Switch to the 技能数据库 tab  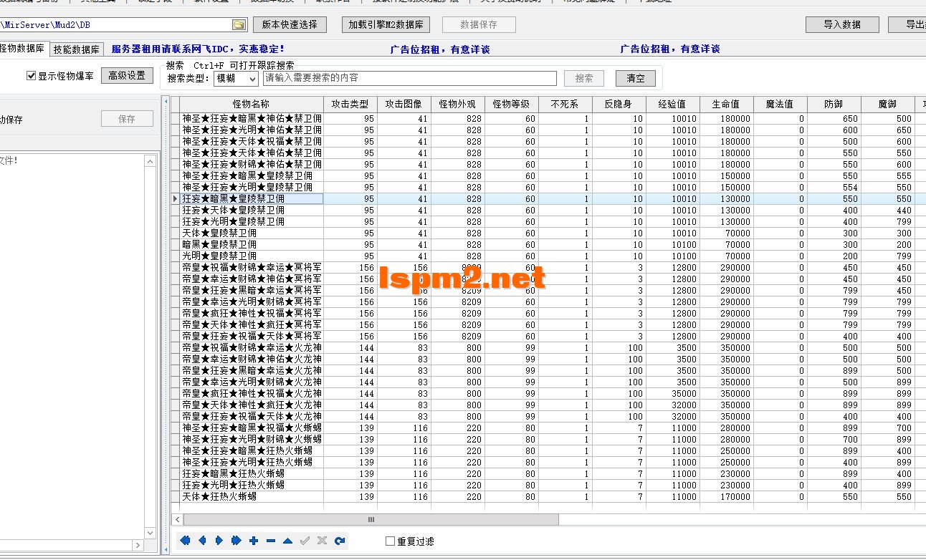pos(74,49)
